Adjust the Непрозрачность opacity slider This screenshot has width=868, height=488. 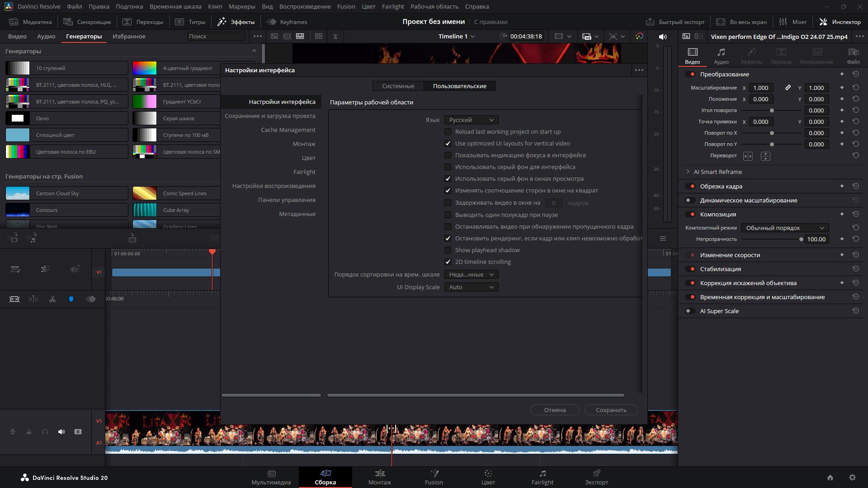point(801,239)
